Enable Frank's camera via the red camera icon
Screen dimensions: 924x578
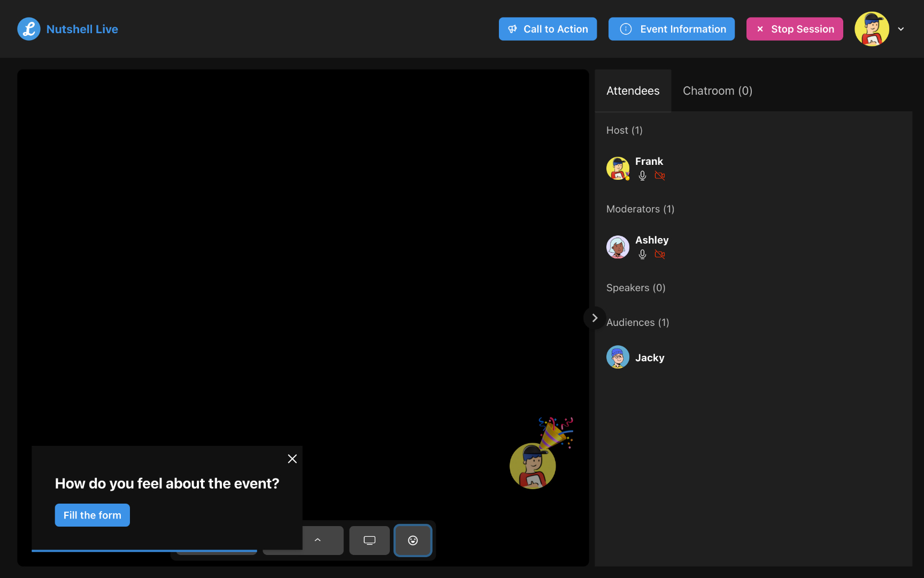(660, 175)
